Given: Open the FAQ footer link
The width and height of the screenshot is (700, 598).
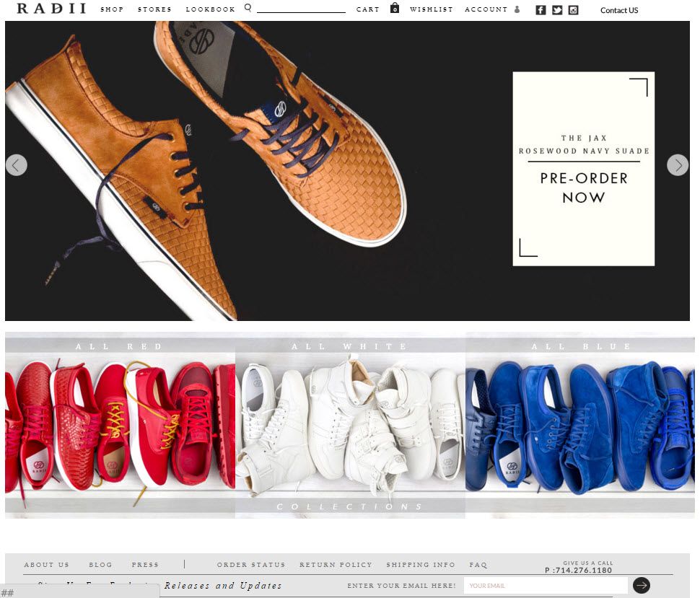Looking at the screenshot, I should point(478,565).
